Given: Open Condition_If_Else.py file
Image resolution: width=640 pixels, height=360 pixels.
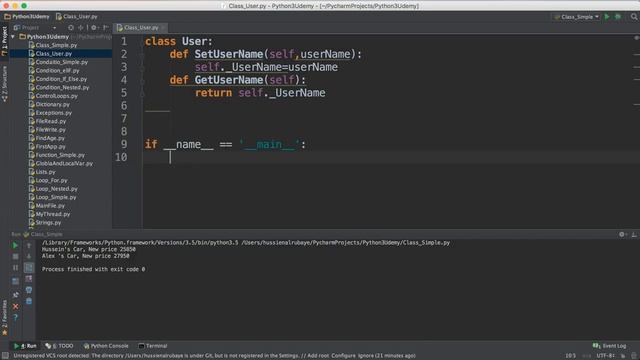Looking at the screenshot, I should pyautogui.click(x=58, y=79).
